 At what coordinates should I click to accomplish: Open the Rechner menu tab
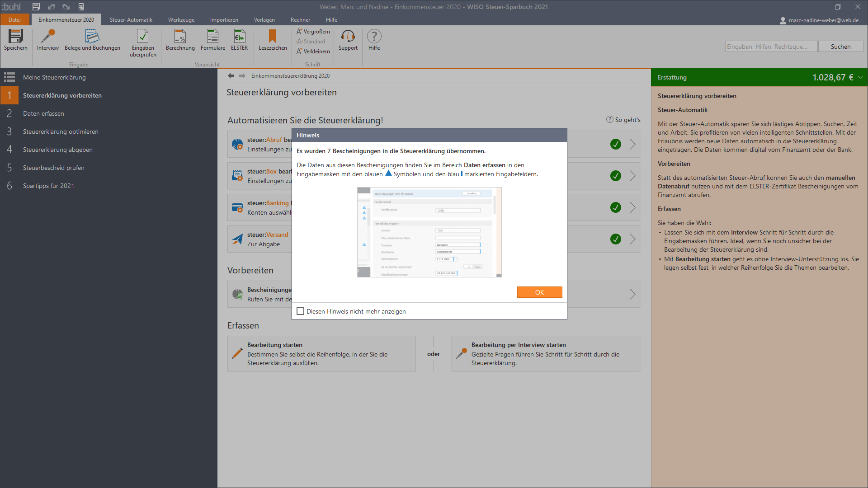[300, 20]
